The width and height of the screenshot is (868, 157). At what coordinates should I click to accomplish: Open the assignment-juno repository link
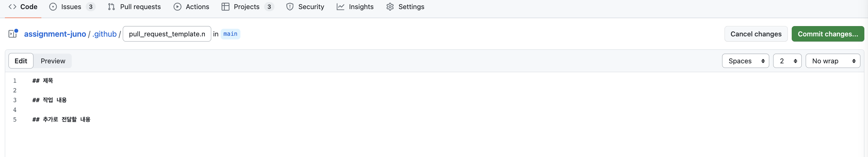(55, 34)
